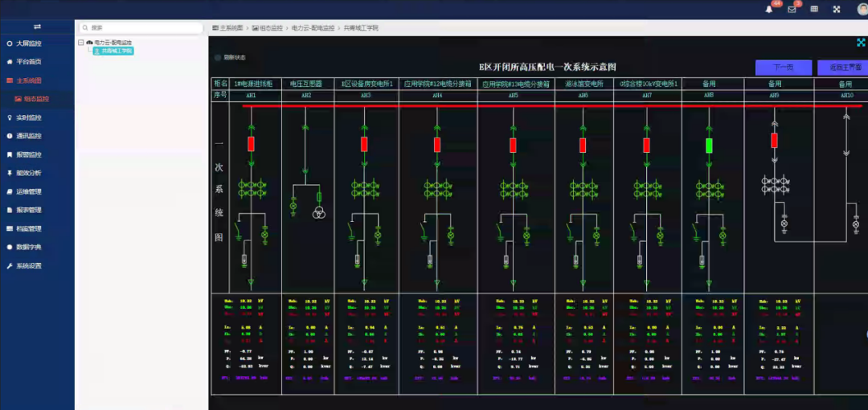This screenshot has width=868, height=410.
Task: Collapse the 主系统图 sidebar section
Action: (x=37, y=80)
